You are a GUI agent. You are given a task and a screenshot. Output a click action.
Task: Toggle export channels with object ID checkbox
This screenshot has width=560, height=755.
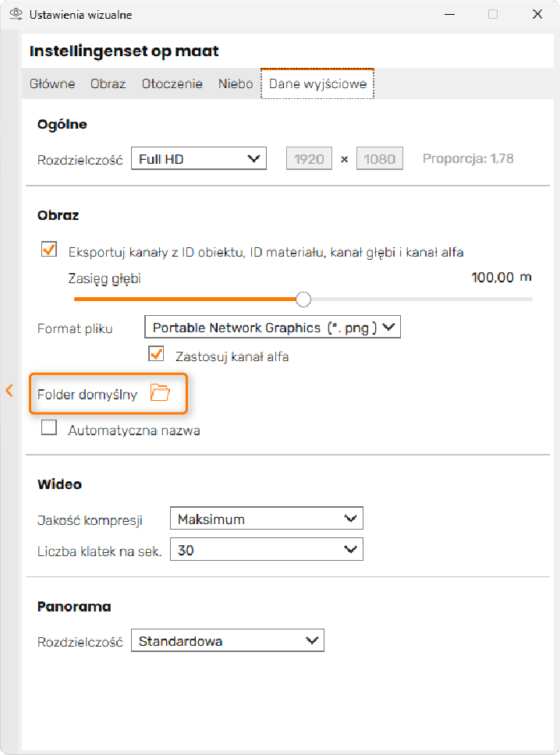pos(49,250)
